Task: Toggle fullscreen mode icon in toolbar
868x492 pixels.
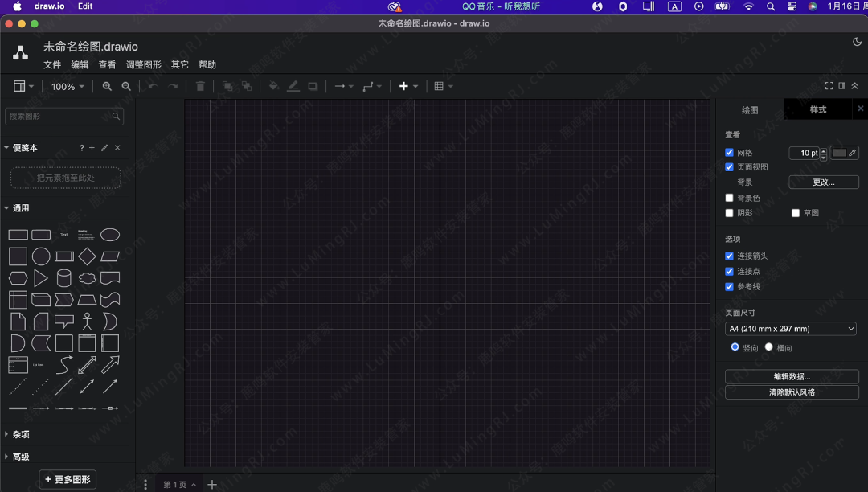Action: tap(829, 86)
